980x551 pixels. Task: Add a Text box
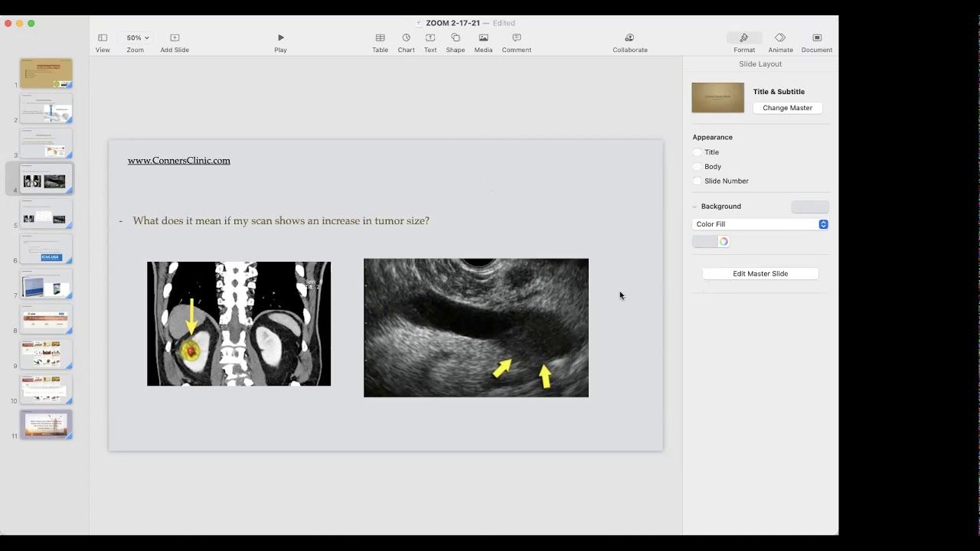[x=430, y=37]
